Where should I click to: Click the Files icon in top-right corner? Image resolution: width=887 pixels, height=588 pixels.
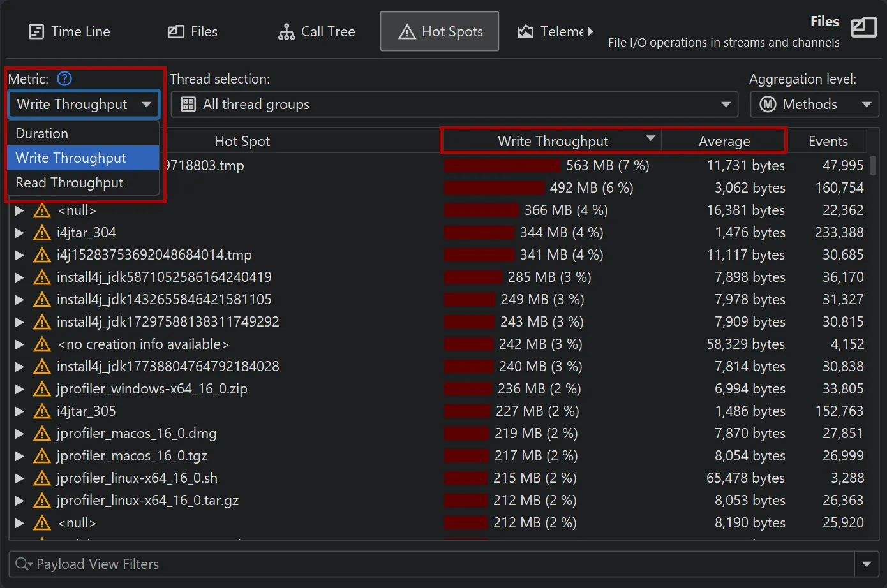point(864,27)
